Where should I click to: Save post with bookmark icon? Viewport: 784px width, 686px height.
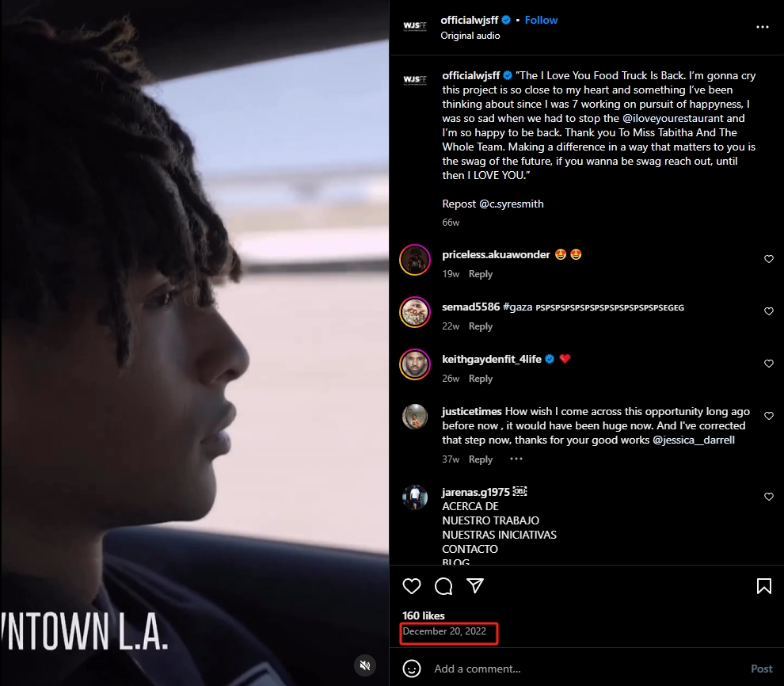tap(764, 586)
